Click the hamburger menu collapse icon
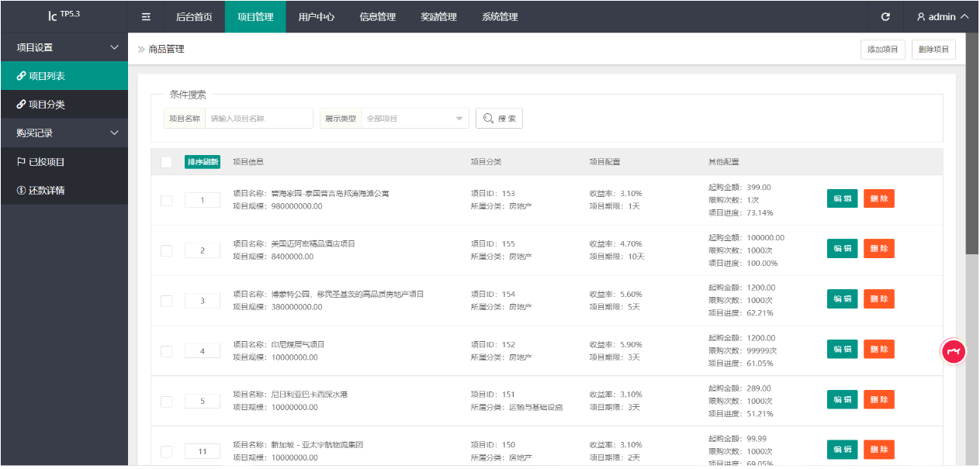The height and width of the screenshot is (469, 980). (146, 16)
